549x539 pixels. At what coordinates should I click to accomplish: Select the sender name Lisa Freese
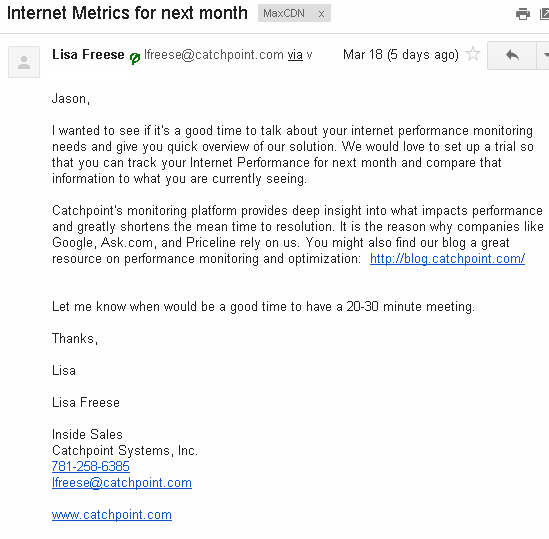pos(88,55)
